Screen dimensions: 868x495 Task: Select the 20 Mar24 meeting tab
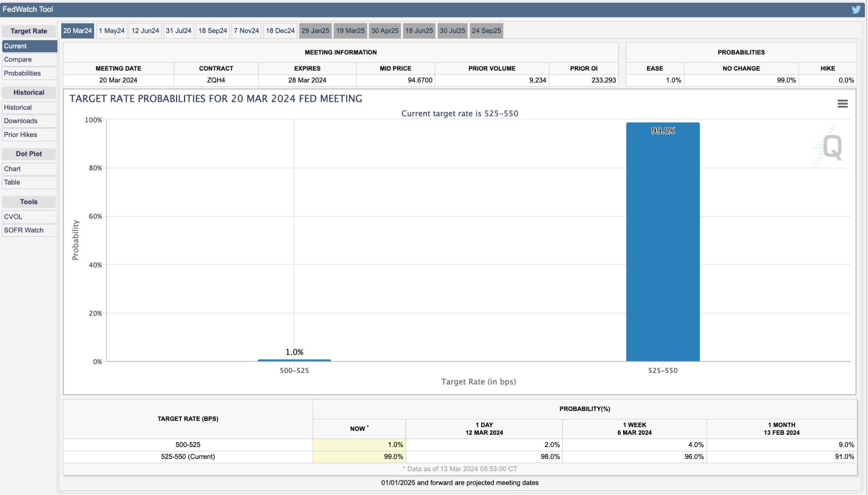click(78, 31)
